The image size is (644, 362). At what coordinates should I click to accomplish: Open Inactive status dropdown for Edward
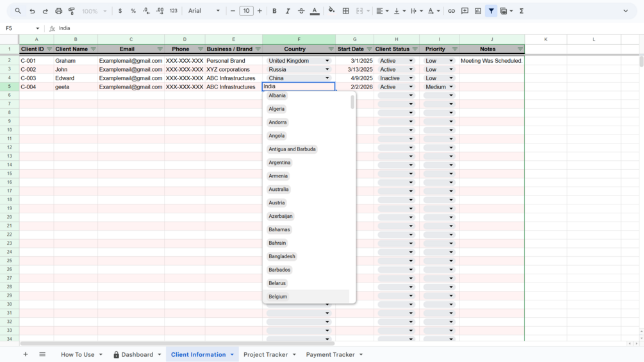tap(411, 78)
